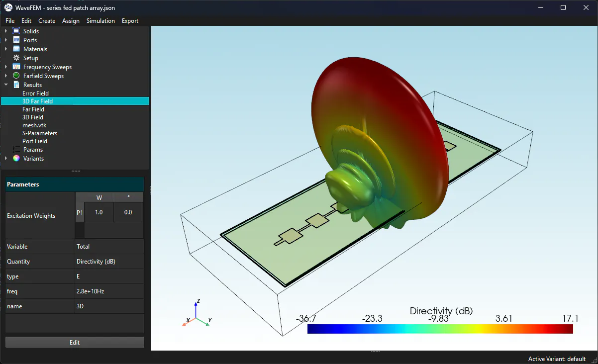Viewport: 598px width, 364px height.
Task: Click the Edit button below parameters
Action: pos(75,342)
